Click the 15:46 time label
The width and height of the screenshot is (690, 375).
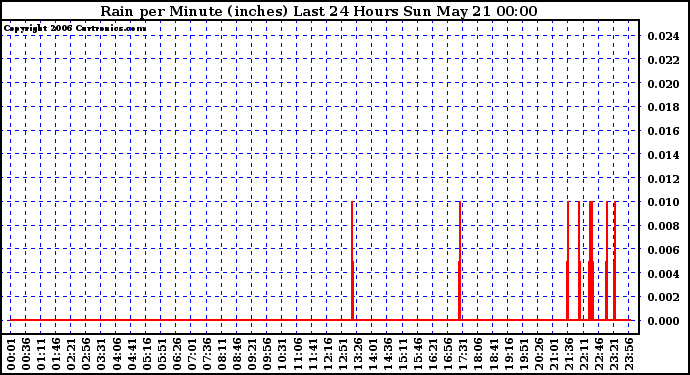pos(418,354)
